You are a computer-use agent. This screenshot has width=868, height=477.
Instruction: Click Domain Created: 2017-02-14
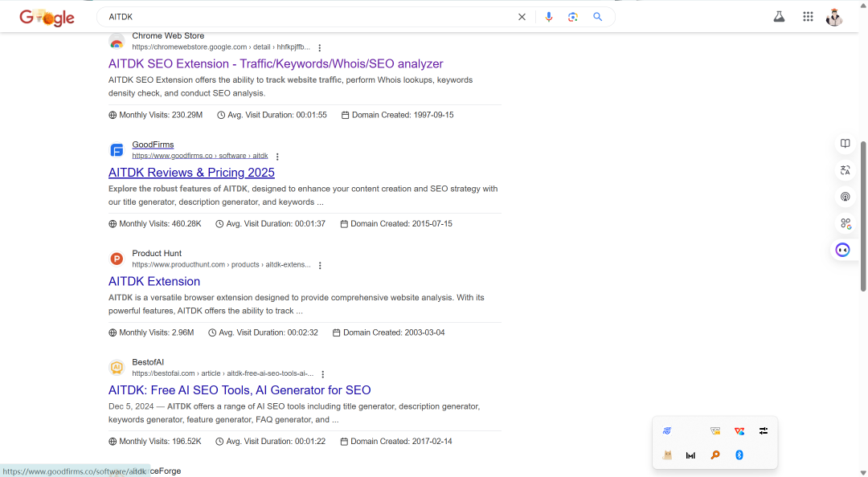[x=395, y=442]
